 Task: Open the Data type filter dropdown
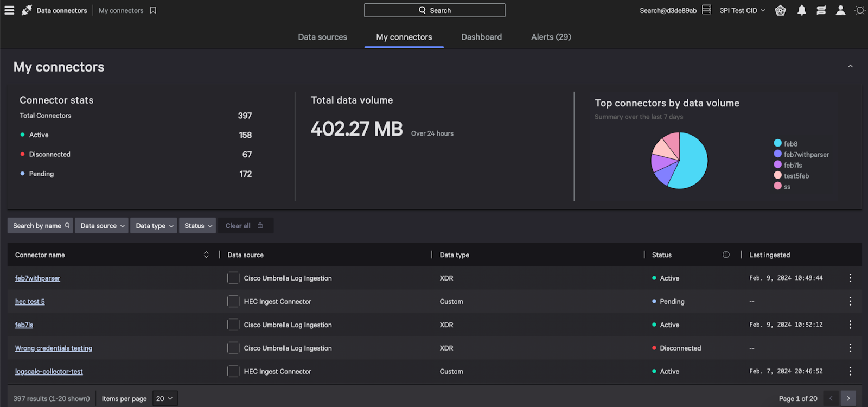pyautogui.click(x=154, y=226)
